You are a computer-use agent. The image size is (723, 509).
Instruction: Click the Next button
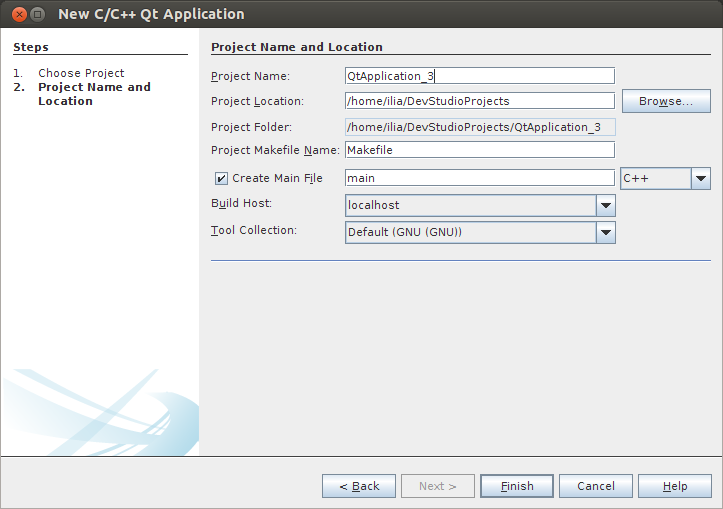click(x=438, y=486)
